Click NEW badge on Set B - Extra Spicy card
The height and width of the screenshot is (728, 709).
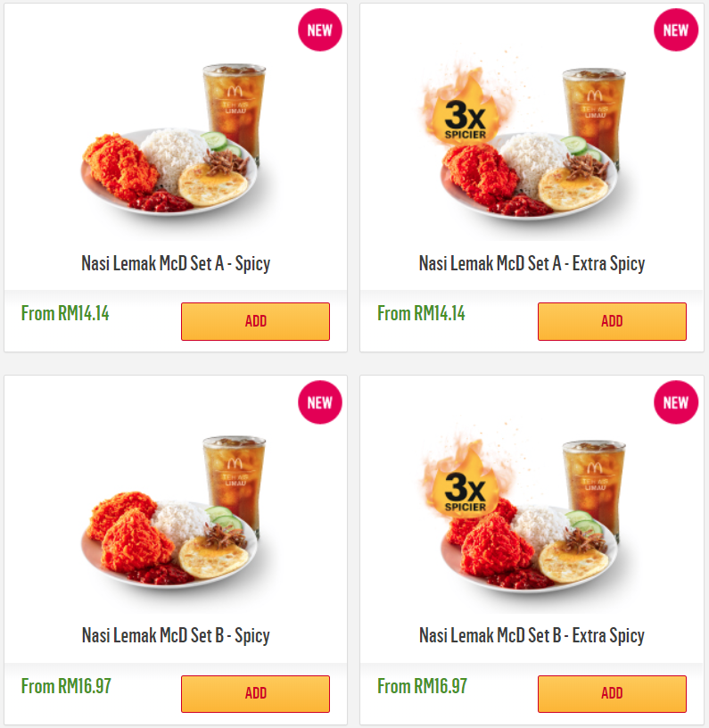(675, 402)
